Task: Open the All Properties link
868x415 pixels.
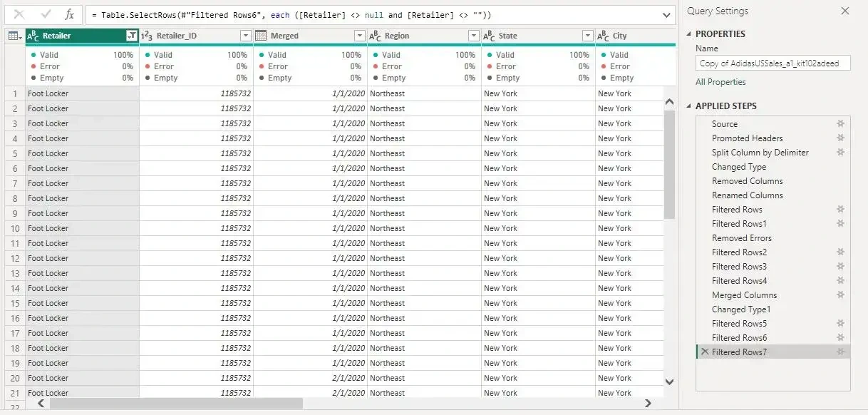Action: click(x=720, y=82)
